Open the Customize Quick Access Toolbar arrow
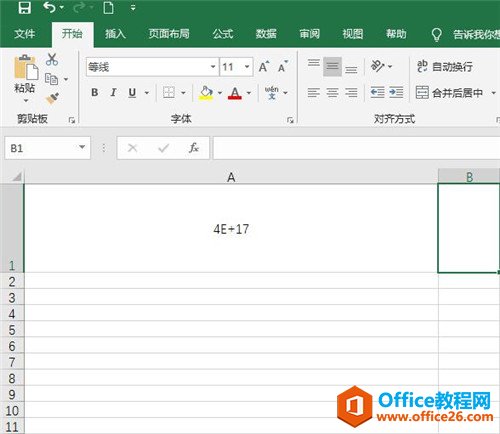The height and width of the screenshot is (434, 500). [133, 7]
